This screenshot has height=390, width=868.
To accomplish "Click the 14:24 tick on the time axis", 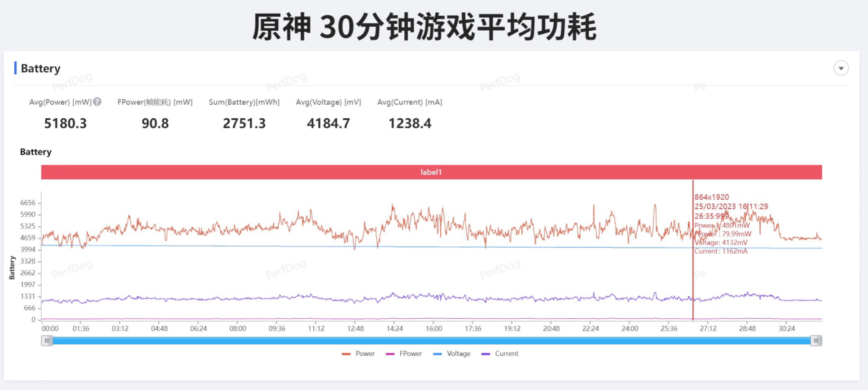I will point(395,328).
